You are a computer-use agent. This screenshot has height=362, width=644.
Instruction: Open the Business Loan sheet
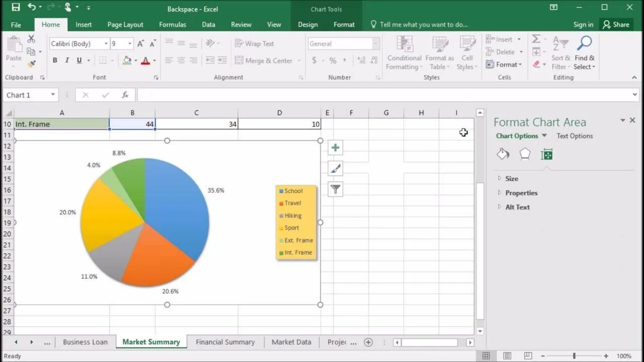click(x=85, y=342)
